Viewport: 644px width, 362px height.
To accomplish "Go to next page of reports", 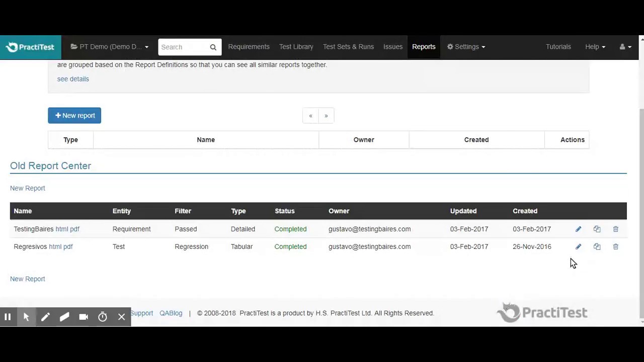I will coord(326,116).
